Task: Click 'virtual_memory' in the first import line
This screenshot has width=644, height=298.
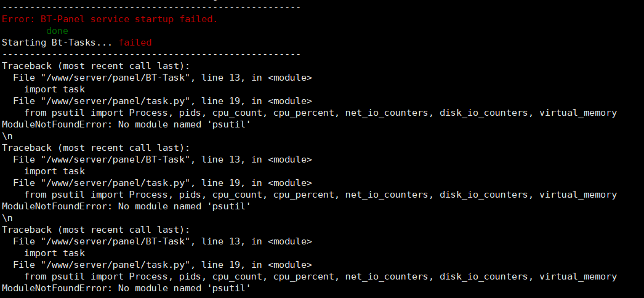Action: pyautogui.click(x=578, y=113)
